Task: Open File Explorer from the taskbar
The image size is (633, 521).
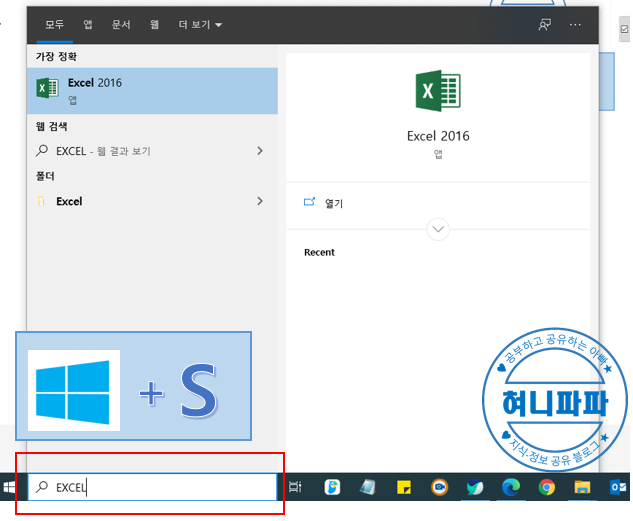Action: pos(582,487)
